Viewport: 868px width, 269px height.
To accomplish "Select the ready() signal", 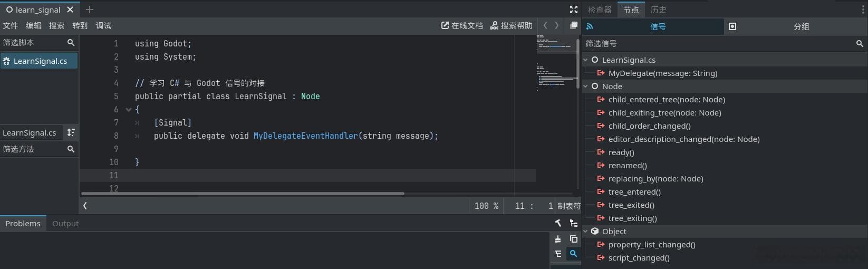I will click(621, 152).
